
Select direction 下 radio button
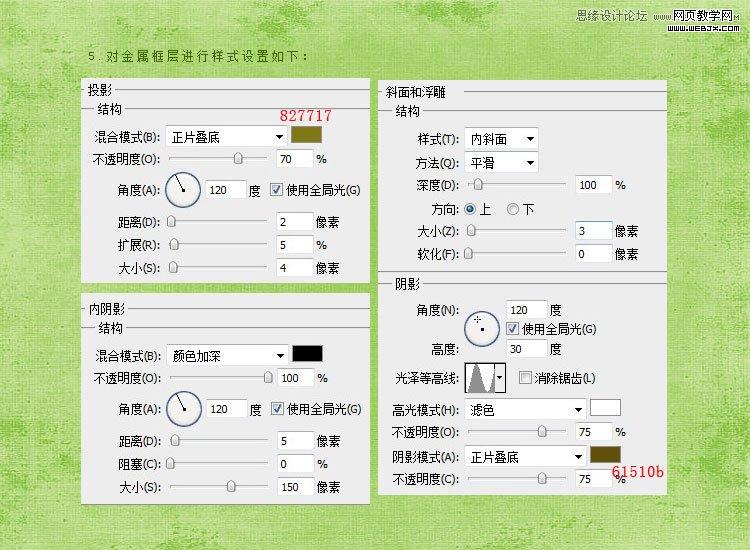coord(513,209)
